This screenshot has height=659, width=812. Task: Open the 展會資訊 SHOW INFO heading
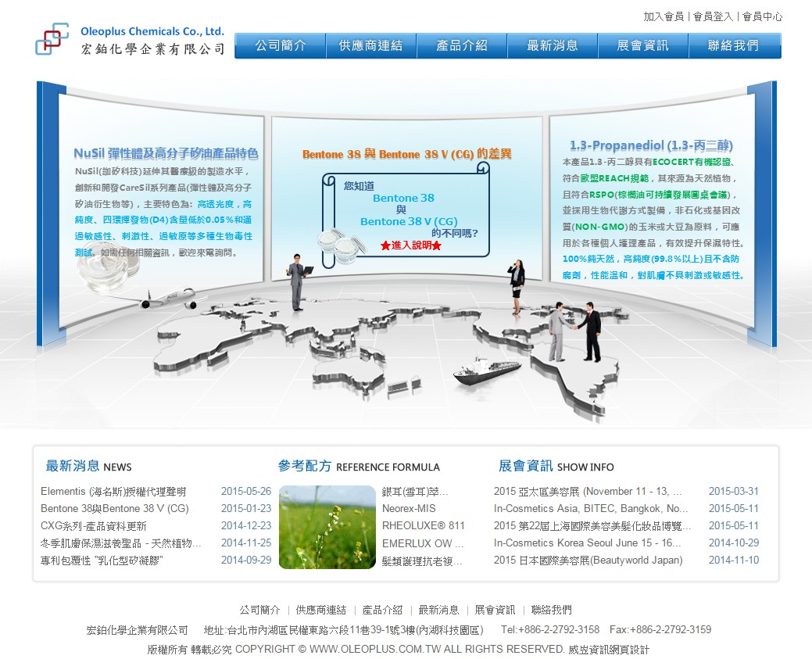click(556, 466)
